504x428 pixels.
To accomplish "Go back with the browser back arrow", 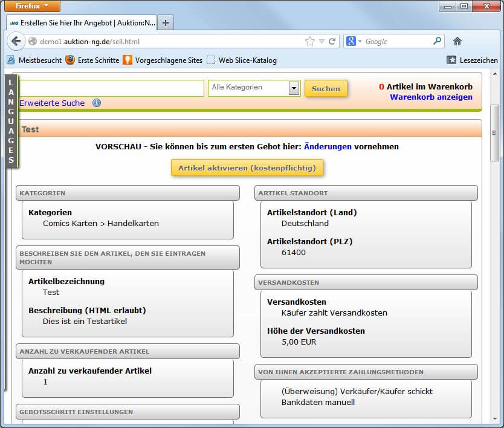I will (x=16, y=41).
